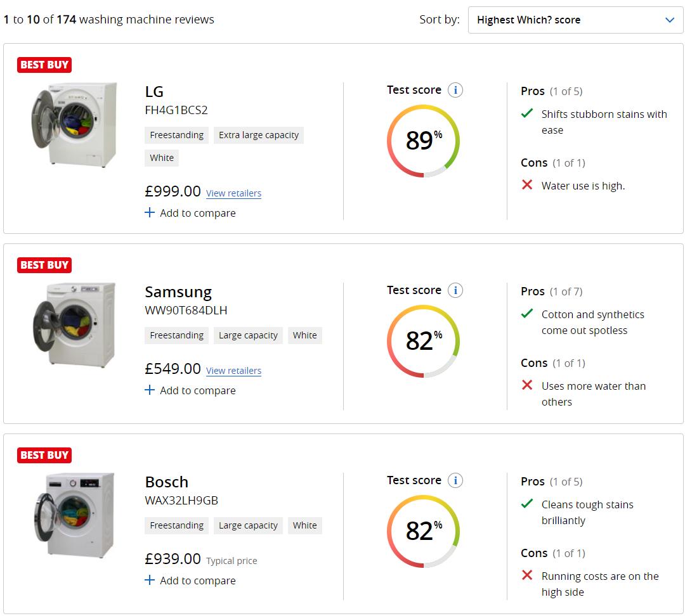685x616 pixels.
Task: Click the plus icon to compare Samsung
Action: pos(150,390)
